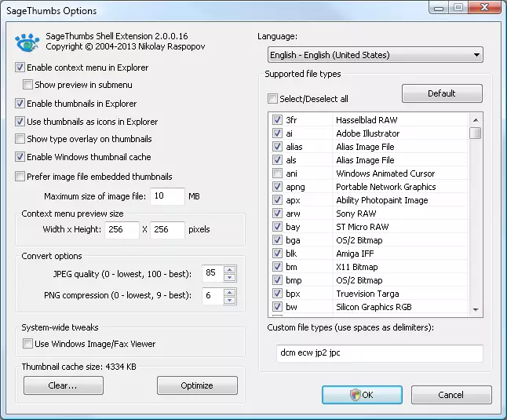This screenshot has width=507, height=420.
Task: Decrease PNG compression with down spinner
Action: 230,301
